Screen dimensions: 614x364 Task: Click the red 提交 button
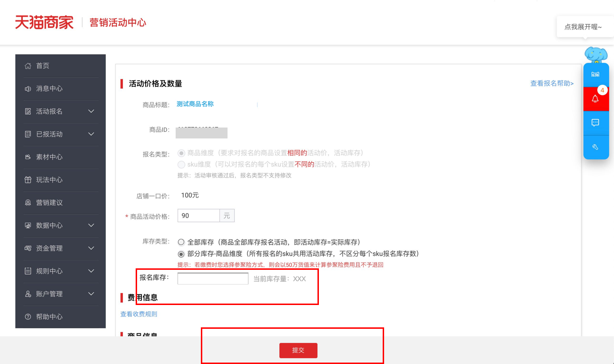298,350
